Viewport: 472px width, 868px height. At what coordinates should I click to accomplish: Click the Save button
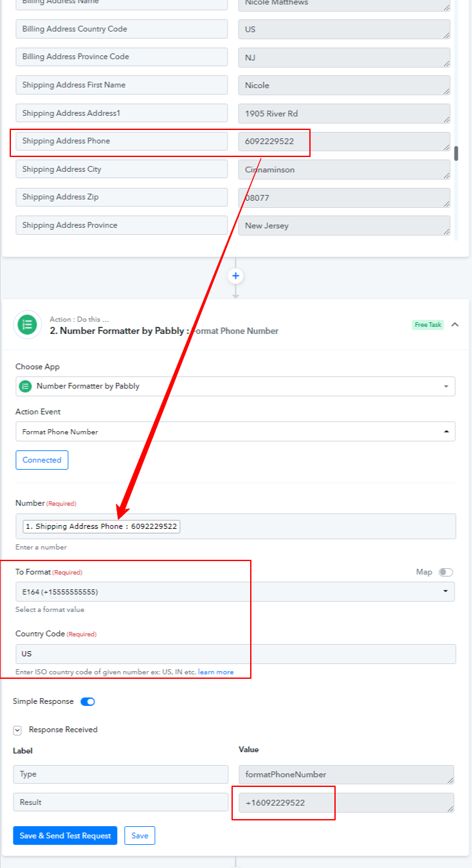coord(140,836)
